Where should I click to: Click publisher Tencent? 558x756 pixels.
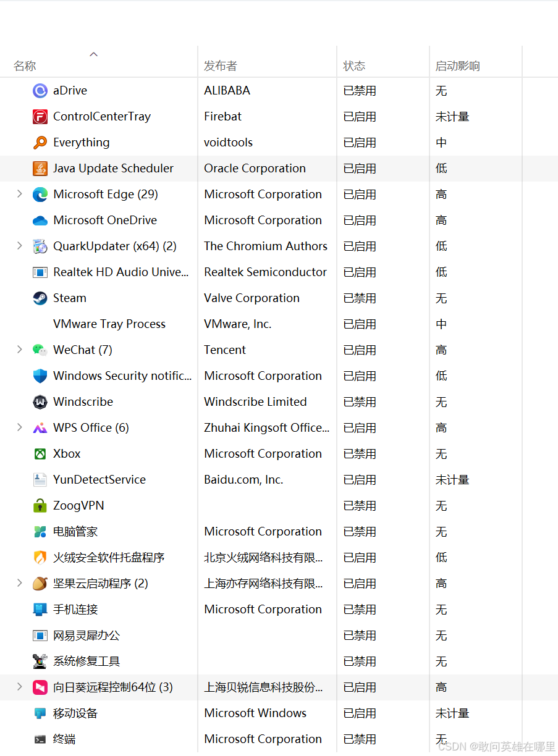click(x=225, y=350)
